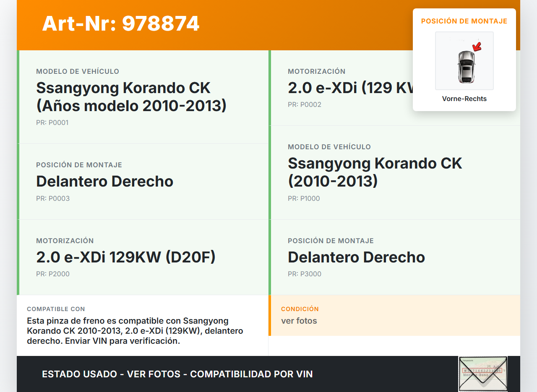The image size is (537, 392).
Task: Click the 'ver fotos' condition text
Action: click(x=299, y=321)
